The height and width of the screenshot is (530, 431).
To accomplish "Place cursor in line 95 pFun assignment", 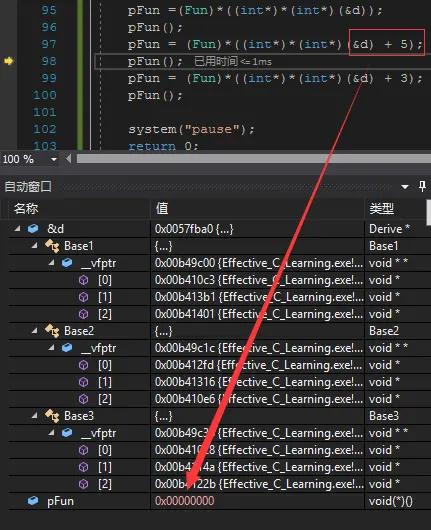I will tap(255, 10).
